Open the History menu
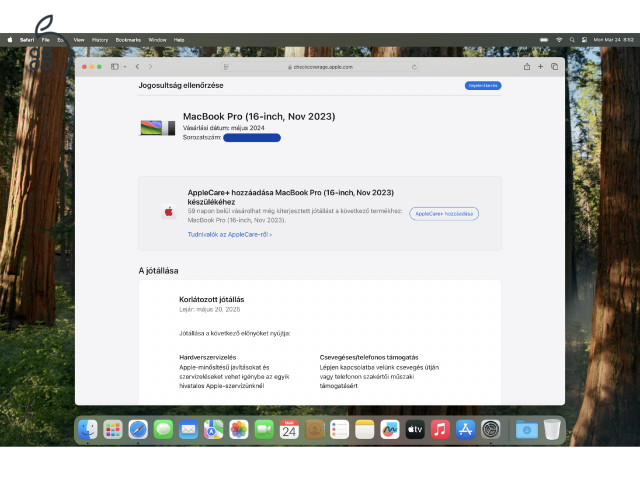 [x=100, y=40]
